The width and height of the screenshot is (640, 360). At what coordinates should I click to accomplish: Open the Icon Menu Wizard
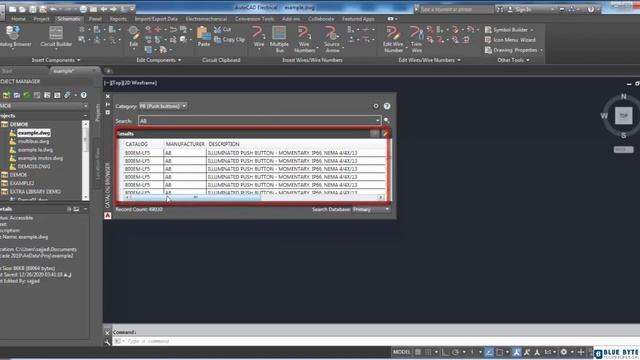click(x=510, y=40)
